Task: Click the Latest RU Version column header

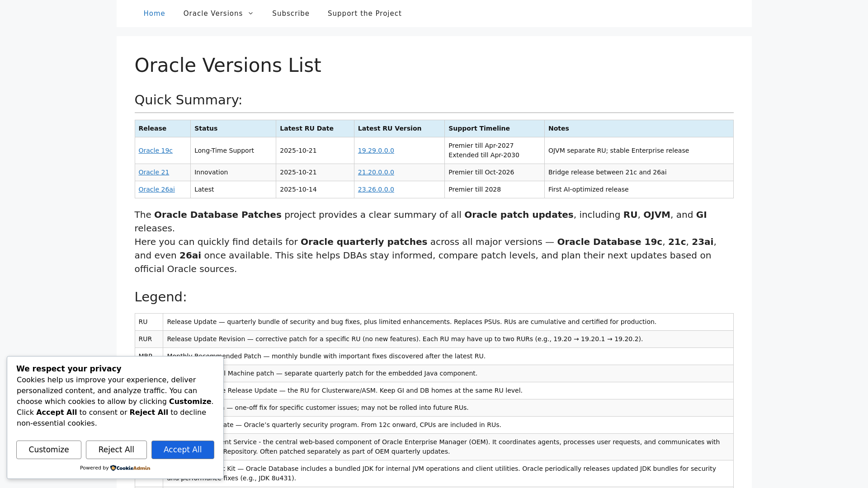Action: click(x=400, y=128)
